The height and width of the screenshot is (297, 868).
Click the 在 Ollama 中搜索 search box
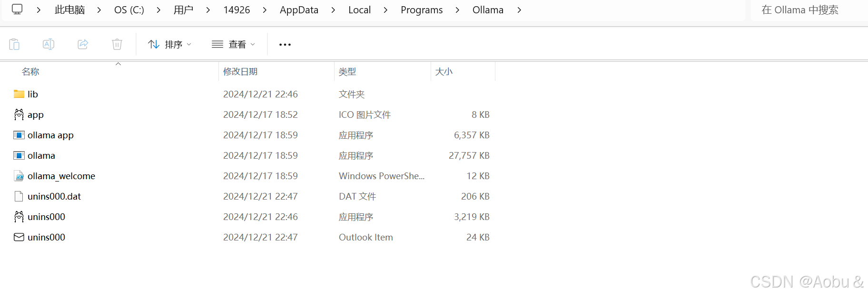tap(809, 10)
